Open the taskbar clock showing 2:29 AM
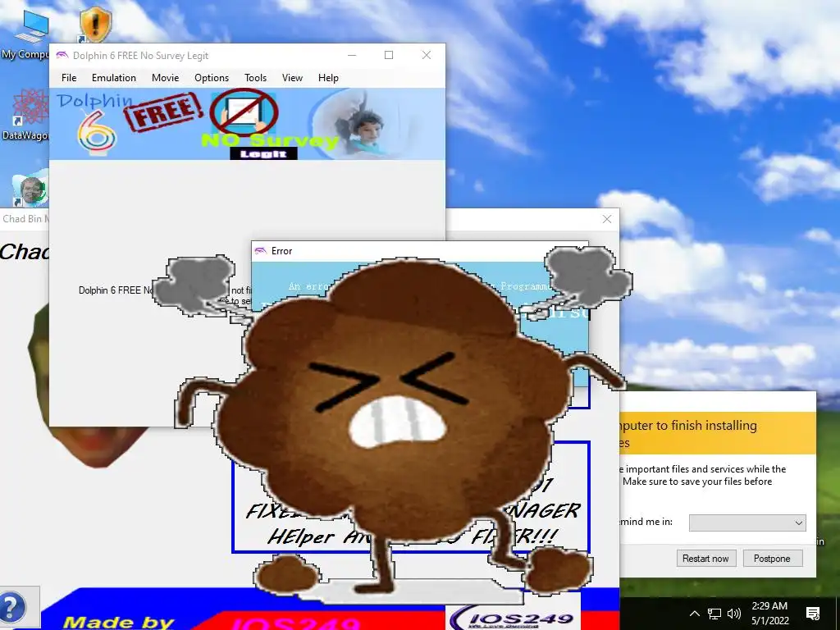 click(769, 614)
